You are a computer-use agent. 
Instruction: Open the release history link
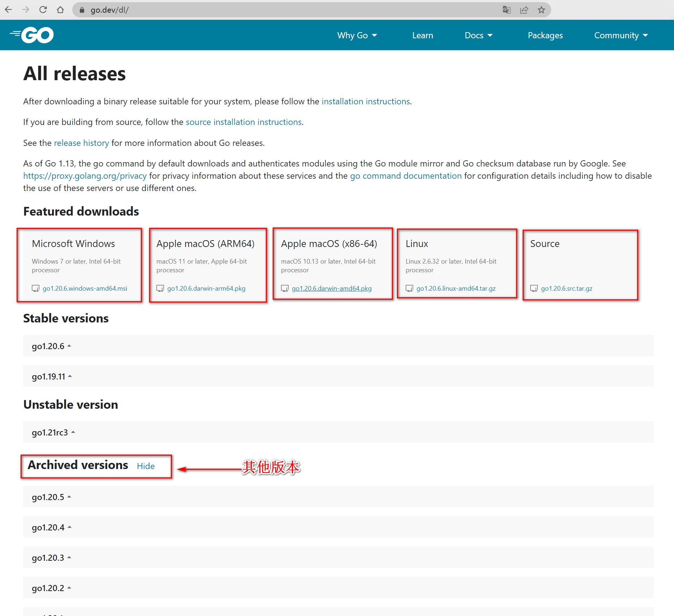[81, 143]
